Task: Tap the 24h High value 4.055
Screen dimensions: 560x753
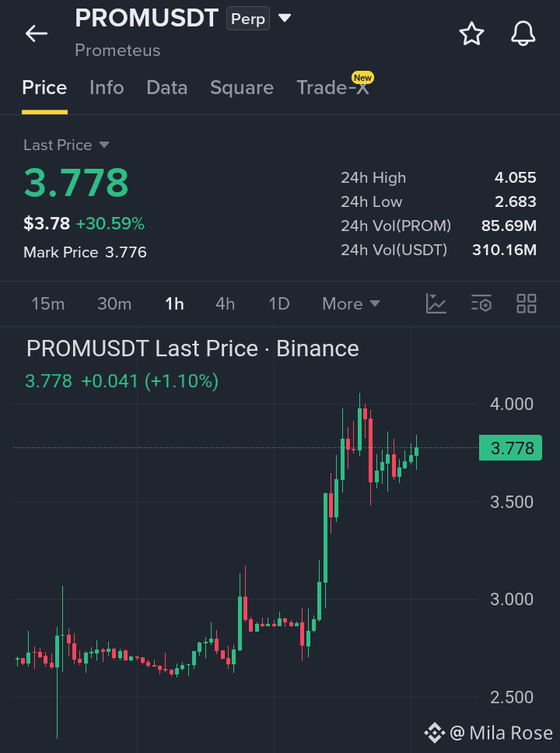Action: [516, 177]
